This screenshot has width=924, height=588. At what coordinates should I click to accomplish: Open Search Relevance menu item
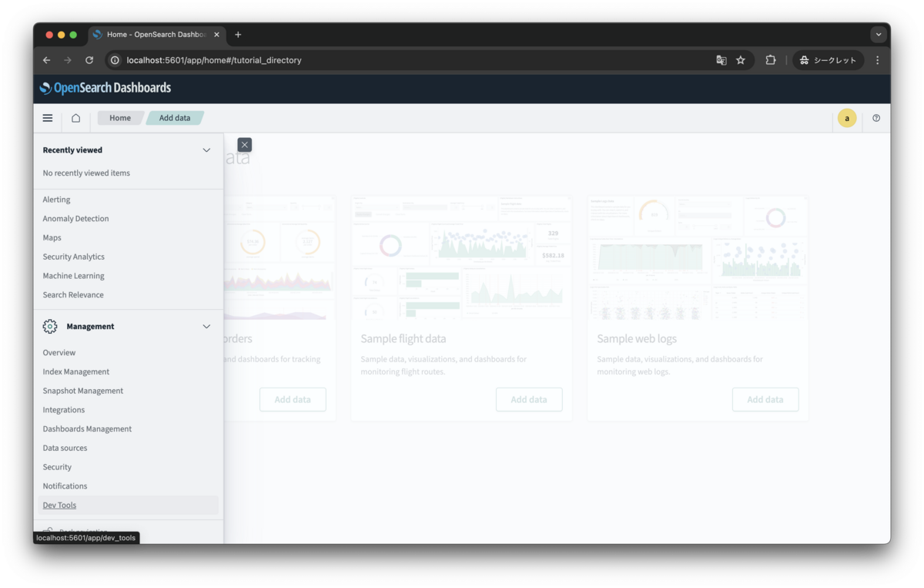[x=73, y=295]
